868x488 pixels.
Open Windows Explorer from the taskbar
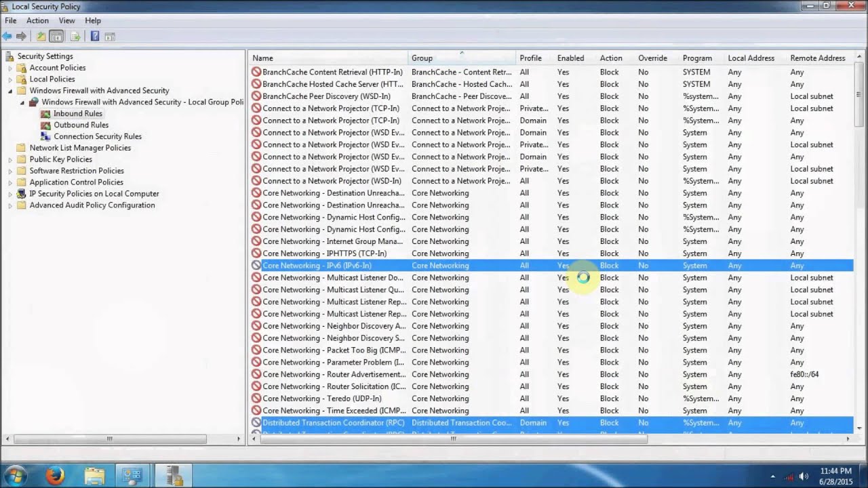(x=94, y=476)
